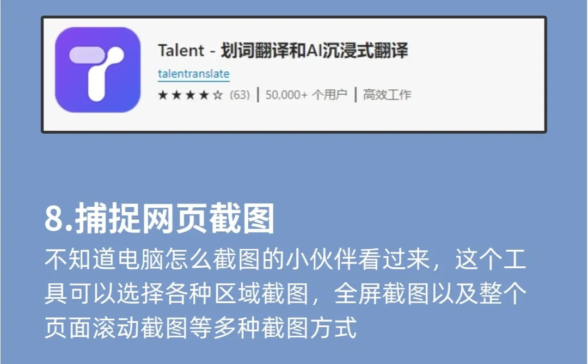
Task: Click the word Talent in the title
Action: coord(181,51)
